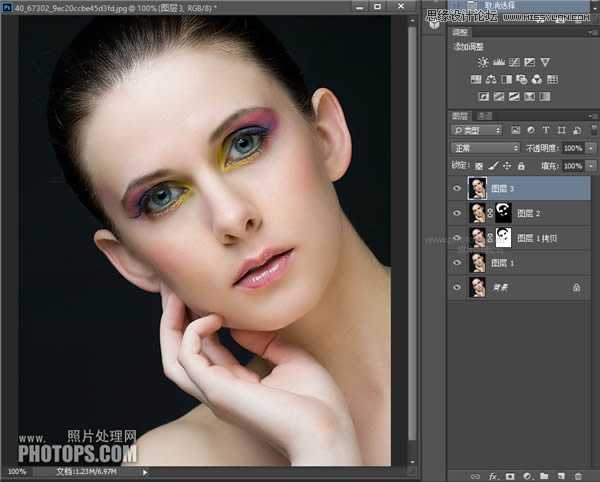Open the blend mode dropdown 正常
The image size is (600, 482).
tap(484, 148)
